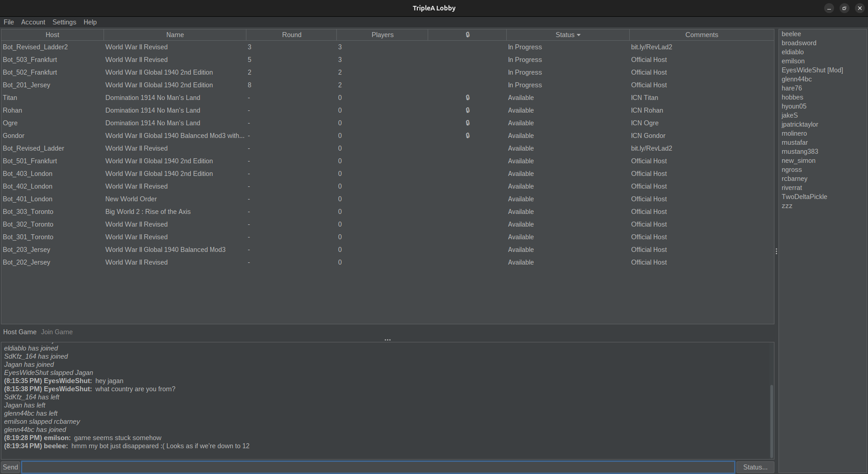Click the horizontal split handle above chat
Image resolution: width=868 pixels, height=474 pixels.
pos(387,340)
